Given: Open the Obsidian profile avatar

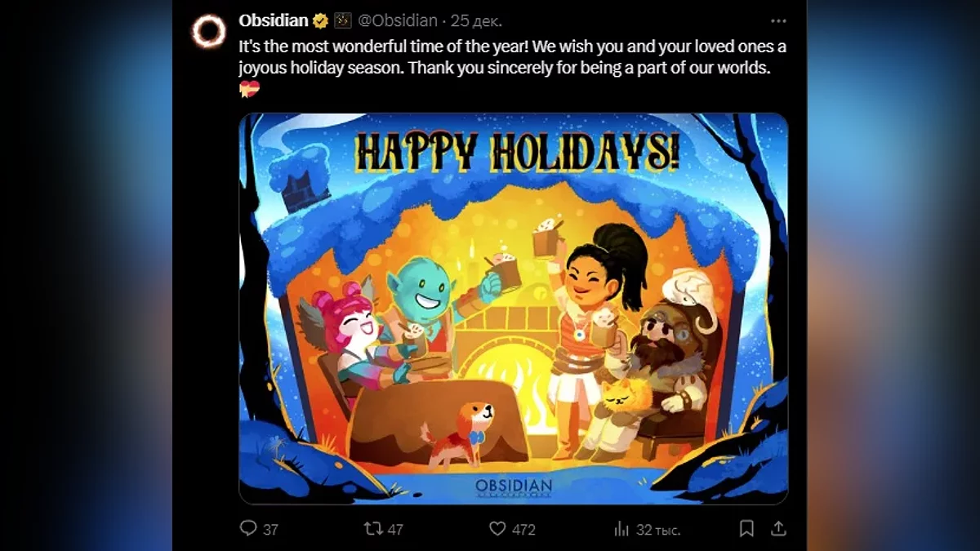Looking at the screenshot, I should point(208,32).
